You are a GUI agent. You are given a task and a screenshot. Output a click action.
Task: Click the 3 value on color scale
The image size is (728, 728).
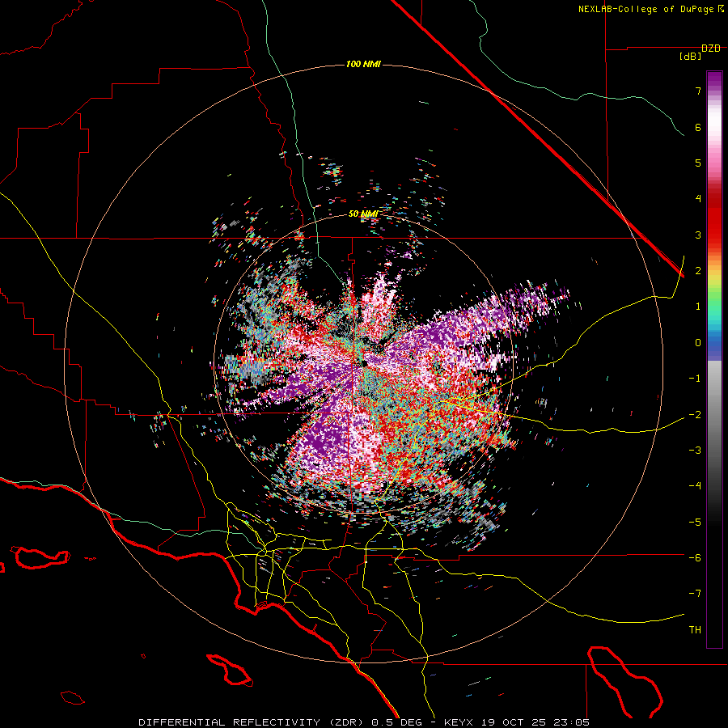[x=698, y=235]
